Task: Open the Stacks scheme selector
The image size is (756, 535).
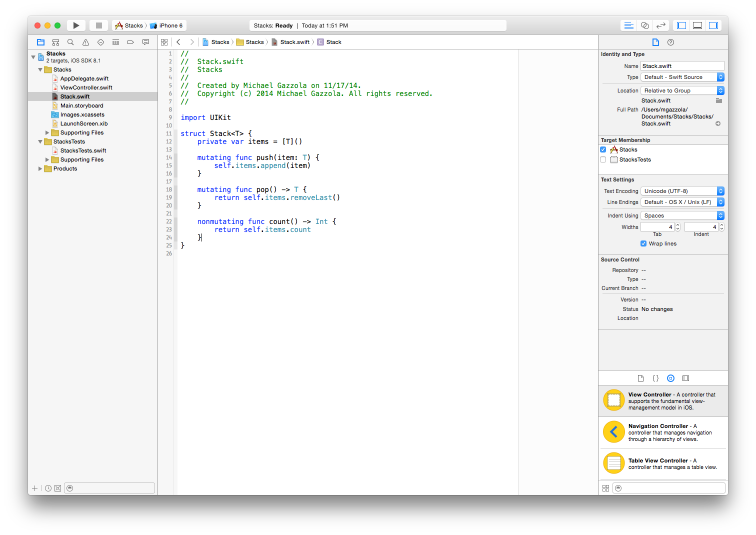Action: click(x=129, y=25)
